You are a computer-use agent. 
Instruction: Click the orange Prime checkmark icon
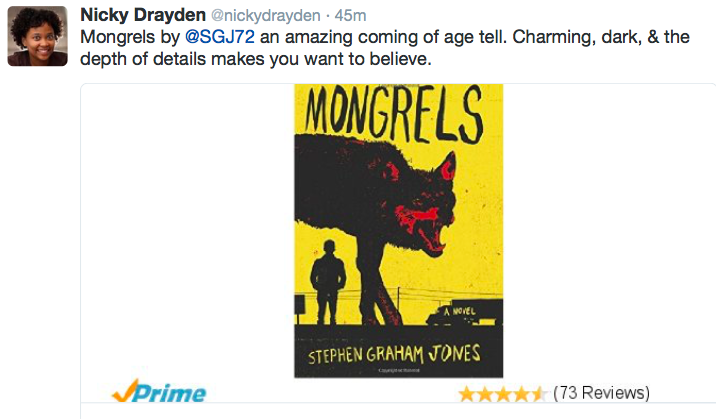click(123, 391)
